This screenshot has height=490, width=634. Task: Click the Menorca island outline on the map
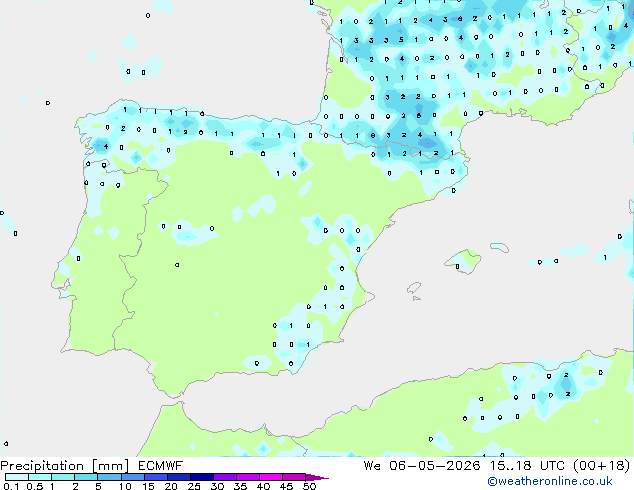point(499,247)
